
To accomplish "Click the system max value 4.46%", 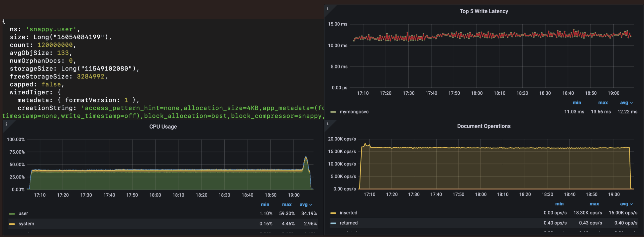I will click(x=288, y=224).
